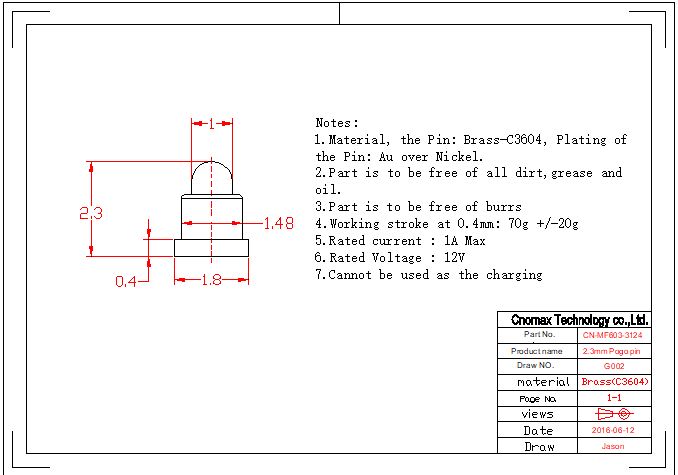Select the 1 tip width dimension

click(x=211, y=124)
